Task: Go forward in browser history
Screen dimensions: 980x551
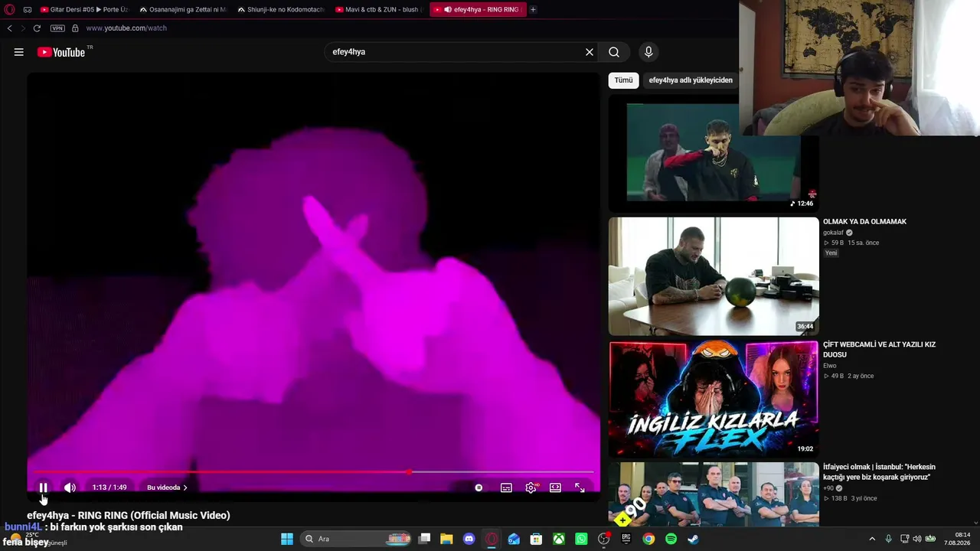Action: click(x=23, y=28)
